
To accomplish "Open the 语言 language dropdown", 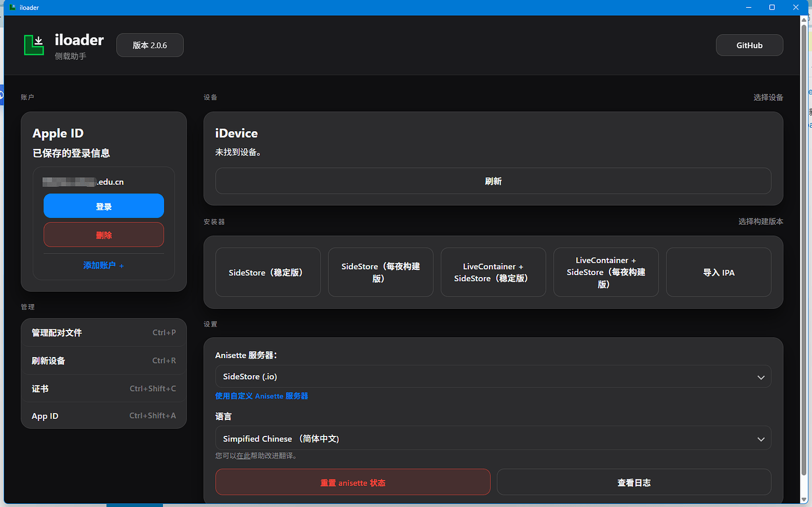I will coord(493,439).
